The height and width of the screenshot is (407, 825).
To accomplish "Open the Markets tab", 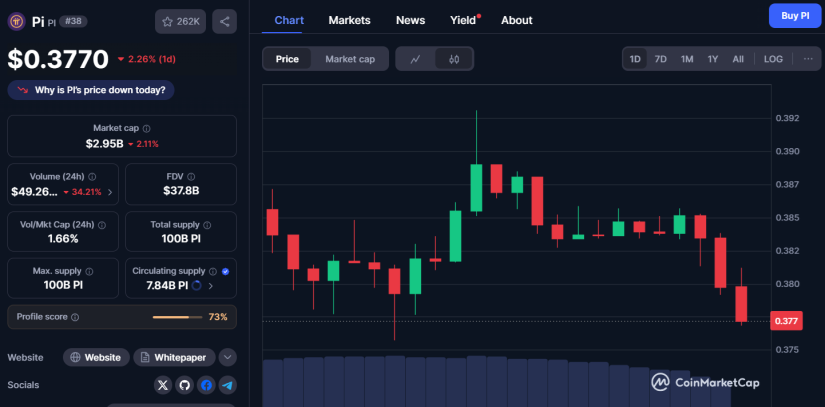I will [349, 21].
